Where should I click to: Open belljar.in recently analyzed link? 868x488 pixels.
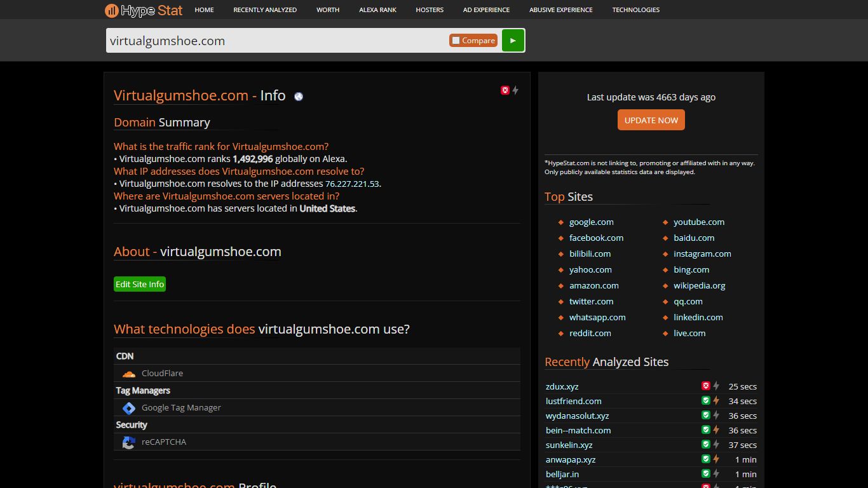pos(562,474)
